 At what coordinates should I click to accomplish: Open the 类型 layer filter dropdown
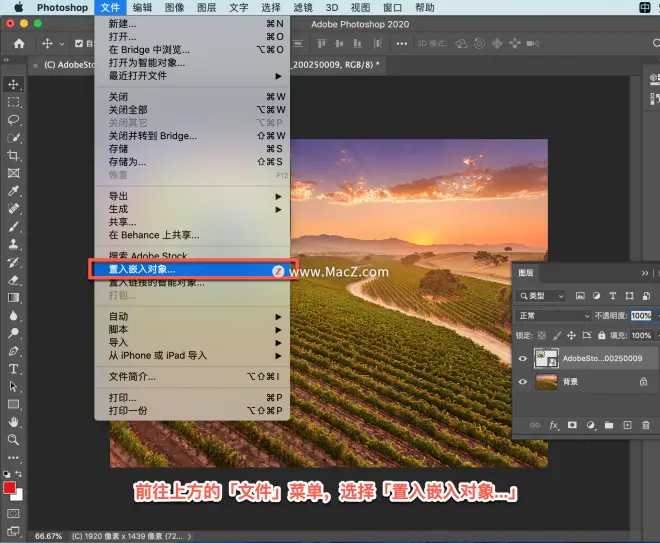click(541, 296)
